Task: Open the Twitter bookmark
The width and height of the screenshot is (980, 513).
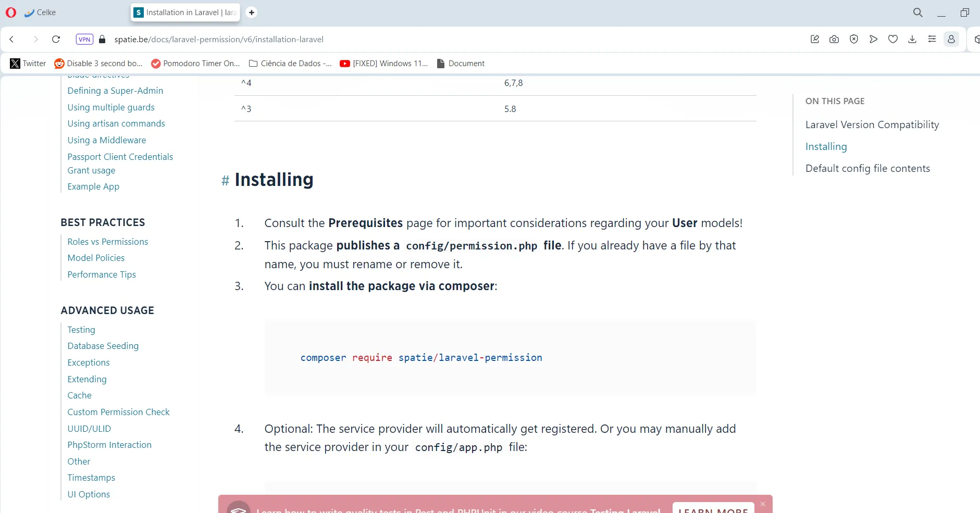Action: 28,64
